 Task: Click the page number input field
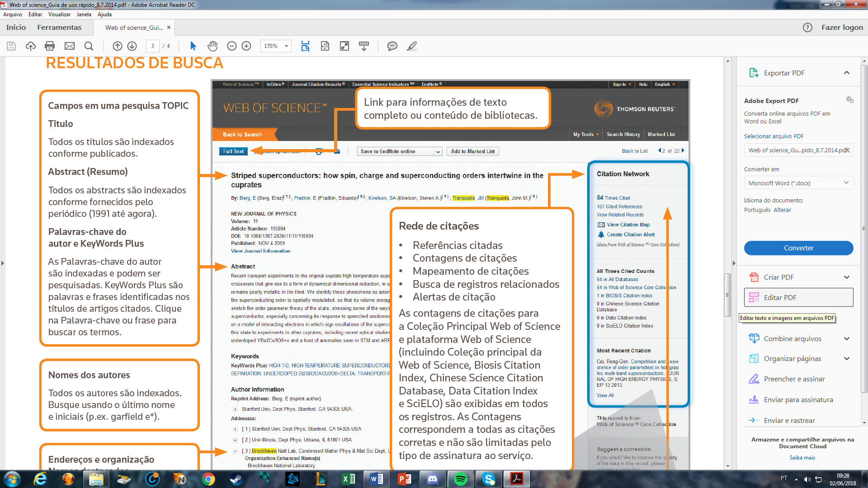click(153, 46)
